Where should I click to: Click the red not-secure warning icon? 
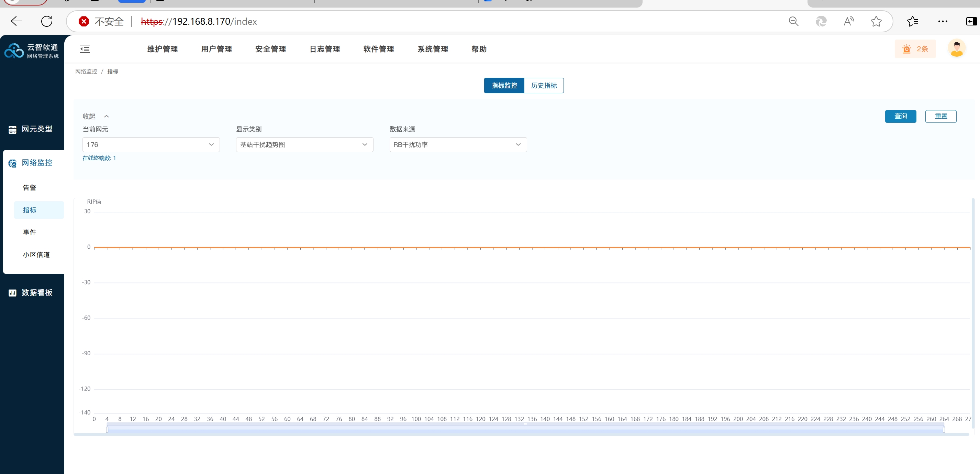pyautogui.click(x=84, y=21)
